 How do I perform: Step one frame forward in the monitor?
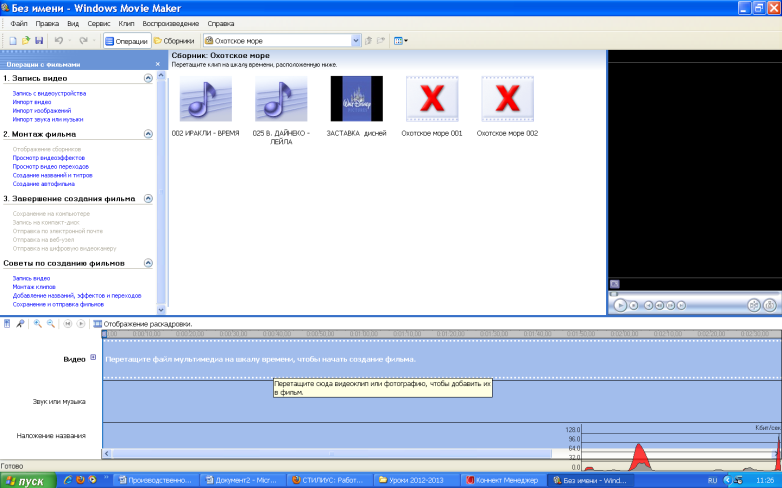click(x=670, y=305)
